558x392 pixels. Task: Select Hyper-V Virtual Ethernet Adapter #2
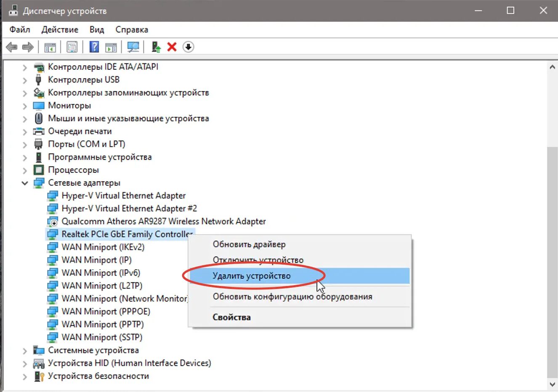[x=129, y=209]
